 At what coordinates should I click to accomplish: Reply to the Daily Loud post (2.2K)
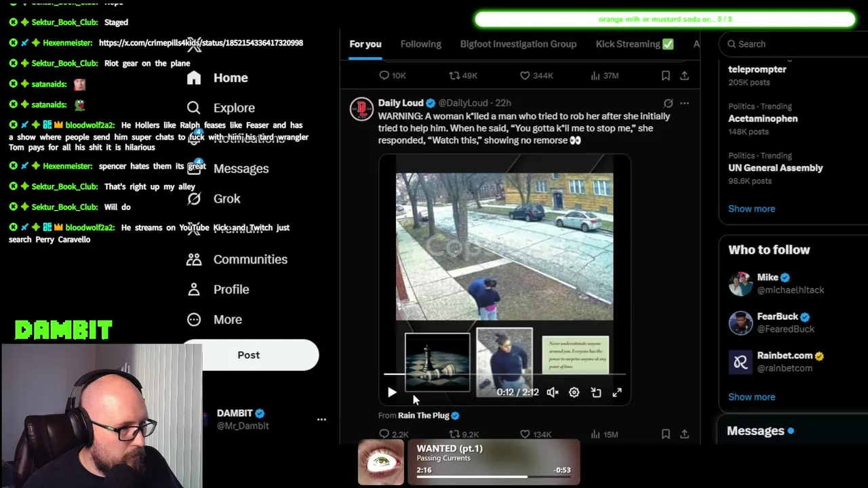coord(393,434)
